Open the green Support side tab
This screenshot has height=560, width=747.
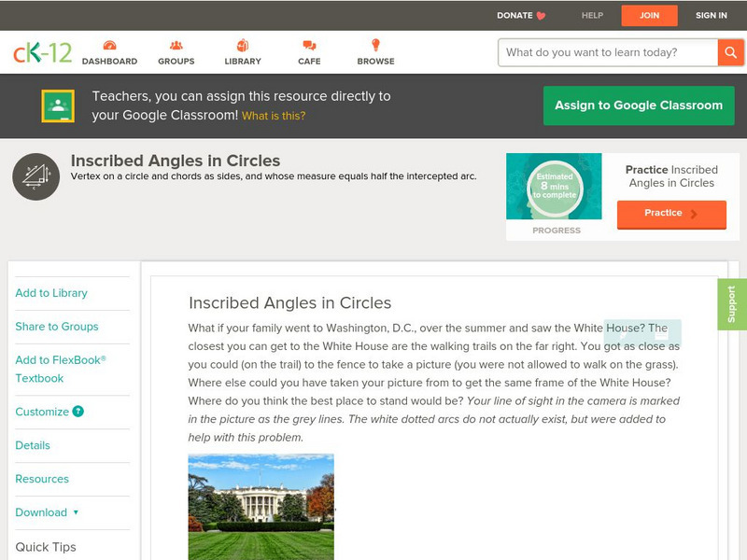[x=732, y=304]
